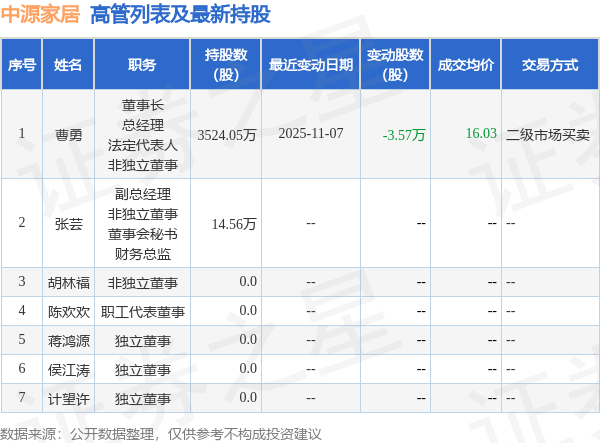Viewport: 600px width, 443px height.
Task: Select the 成交均价 column header
Action: (x=466, y=65)
